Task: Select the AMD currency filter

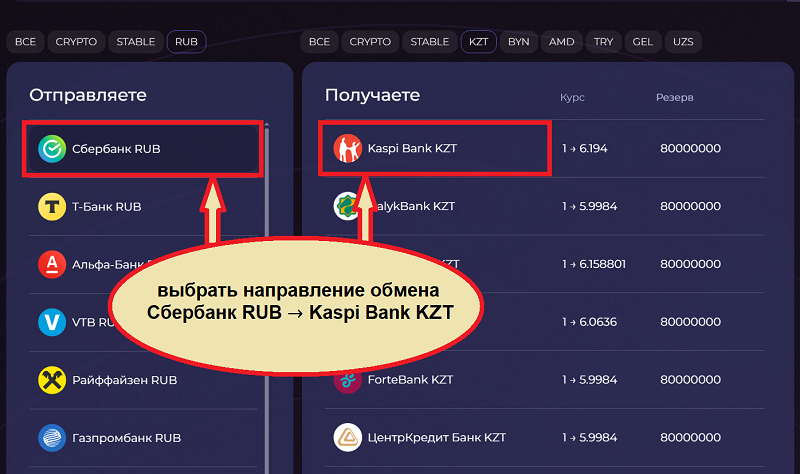Action: pos(561,42)
